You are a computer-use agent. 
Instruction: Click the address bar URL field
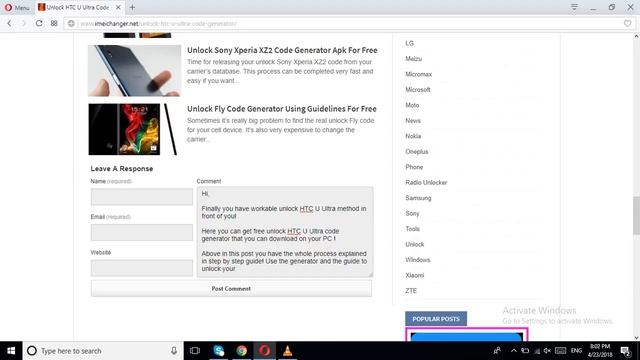point(349,24)
